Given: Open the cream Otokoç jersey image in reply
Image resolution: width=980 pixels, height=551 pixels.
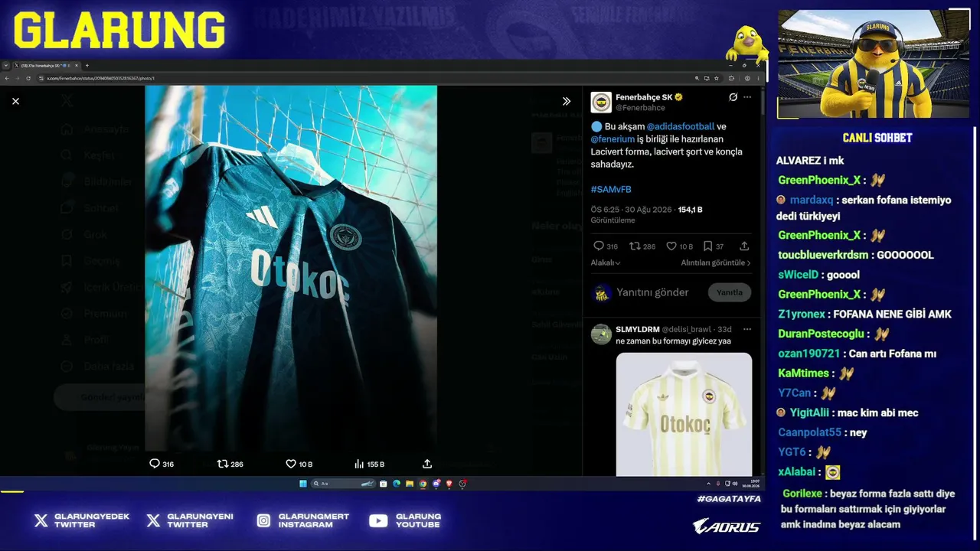Looking at the screenshot, I should (684, 414).
